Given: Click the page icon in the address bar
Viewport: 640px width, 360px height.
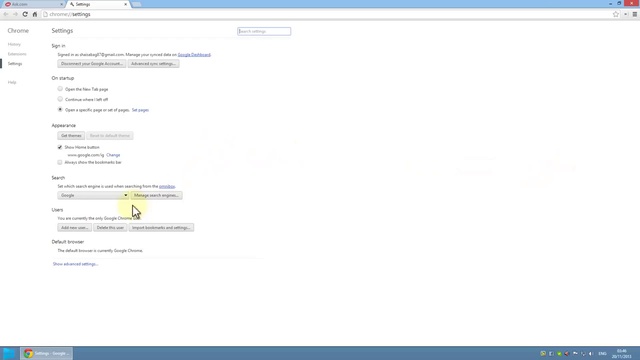Looking at the screenshot, I should tap(45, 14).
